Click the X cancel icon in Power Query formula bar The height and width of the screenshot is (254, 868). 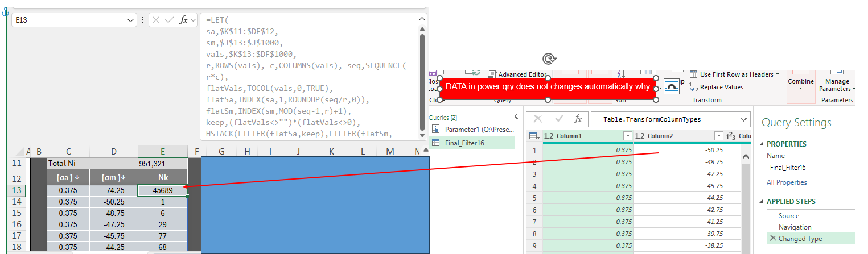pos(538,119)
